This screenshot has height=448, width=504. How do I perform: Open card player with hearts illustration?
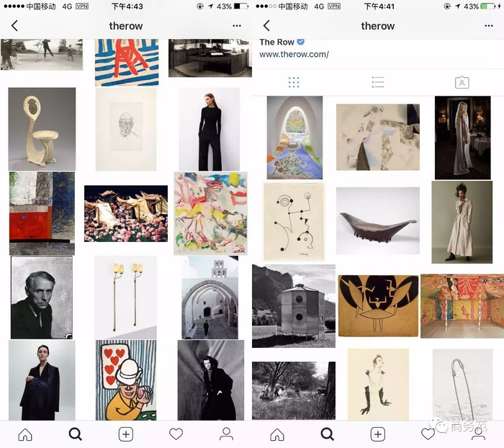(x=126, y=380)
